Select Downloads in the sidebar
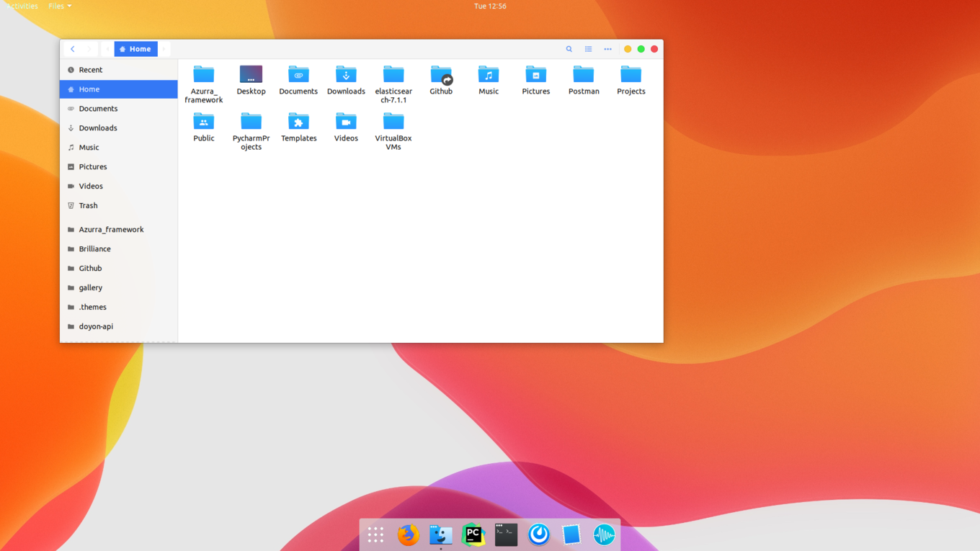 119,128
